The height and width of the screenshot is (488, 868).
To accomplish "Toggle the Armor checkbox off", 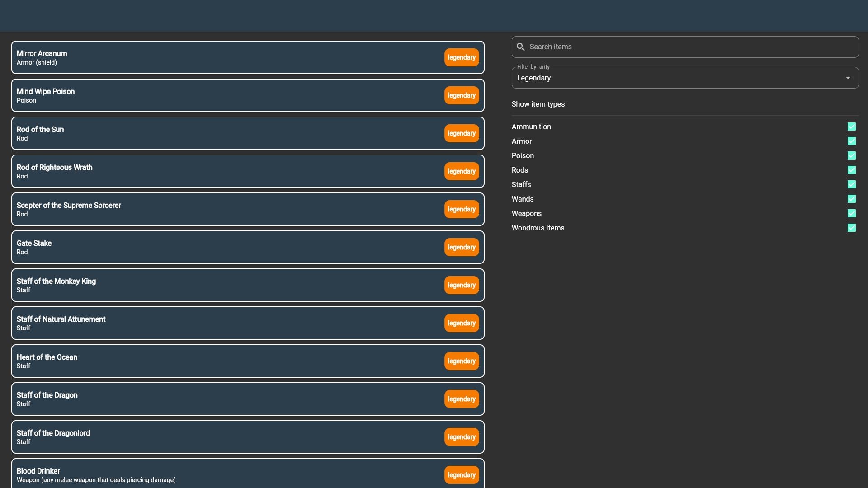I will 851,141.
